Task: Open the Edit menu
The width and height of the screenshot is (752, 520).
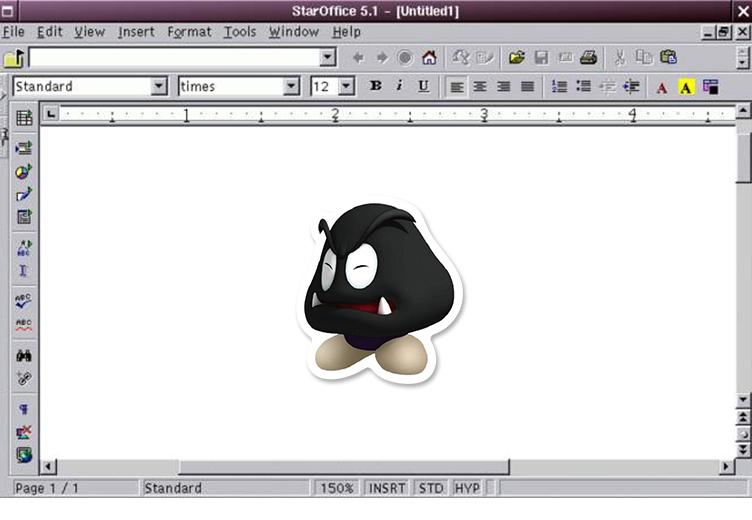Action: 50,32
